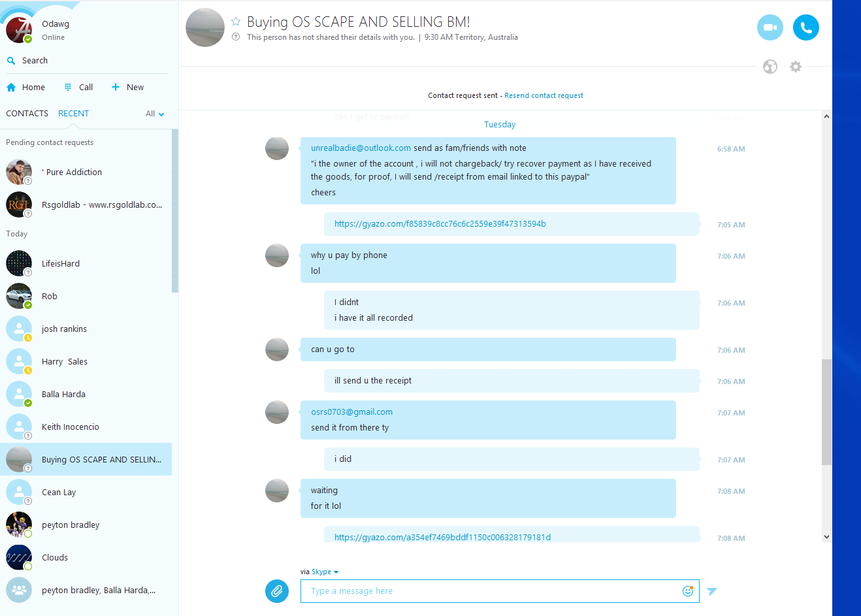Click the Pending contact requests header
This screenshot has height=616, width=861.
tap(50, 142)
